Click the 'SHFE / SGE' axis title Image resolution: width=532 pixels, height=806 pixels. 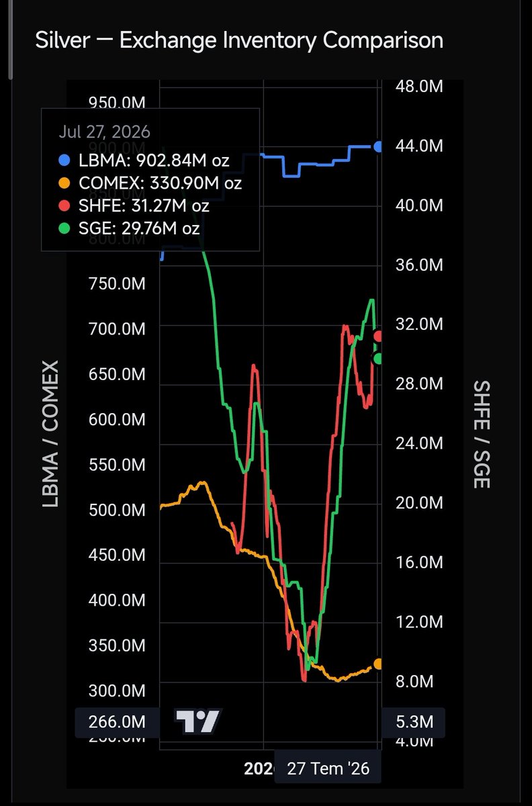481,434
